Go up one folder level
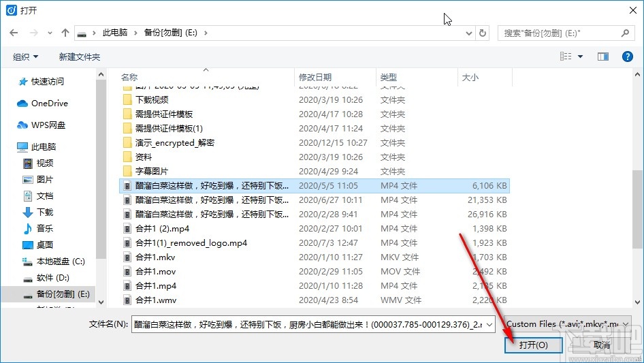Screen dimensions: 644x363 coord(65,33)
